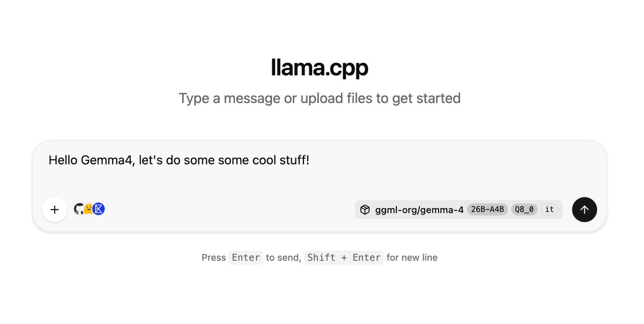Click the cube package icon beside the model name

[x=365, y=210]
